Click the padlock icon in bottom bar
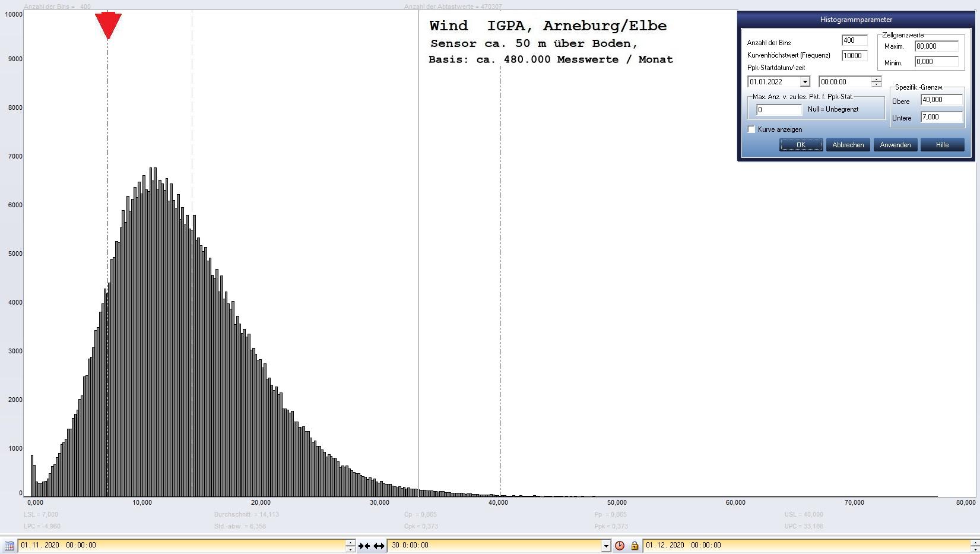The height and width of the screenshot is (554, 980). 634,545
